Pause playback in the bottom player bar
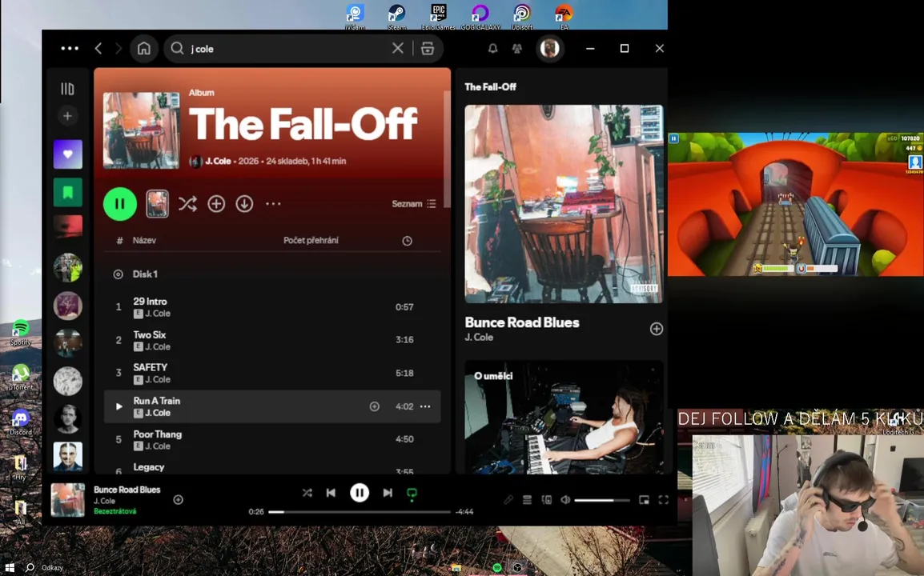 click(x=360, y=492)
